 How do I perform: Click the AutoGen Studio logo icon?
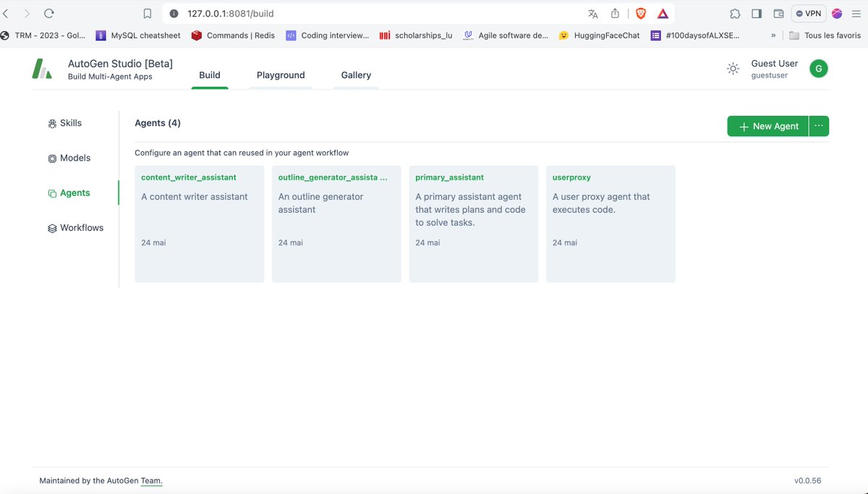[x=42, y=69]
